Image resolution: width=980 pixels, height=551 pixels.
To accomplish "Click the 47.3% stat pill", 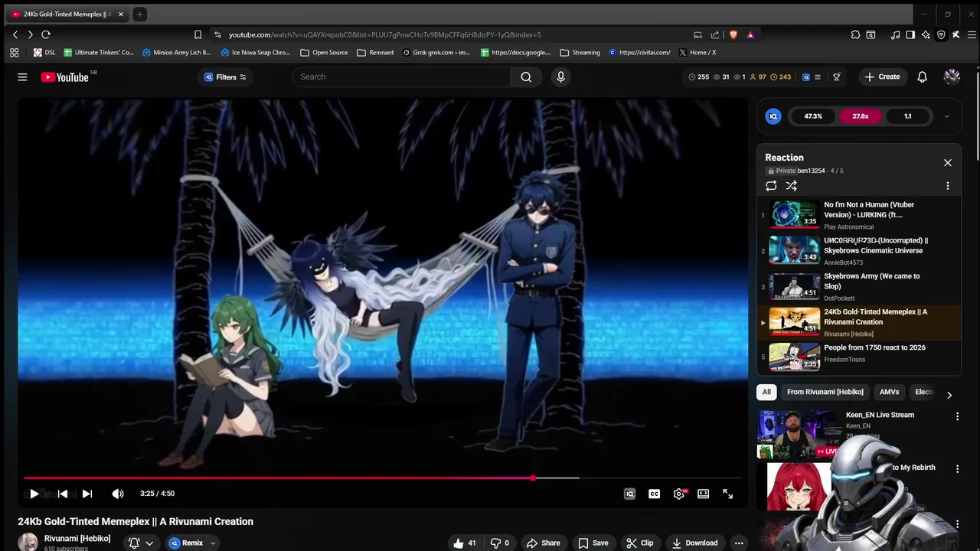I will (x=813, y=116).
